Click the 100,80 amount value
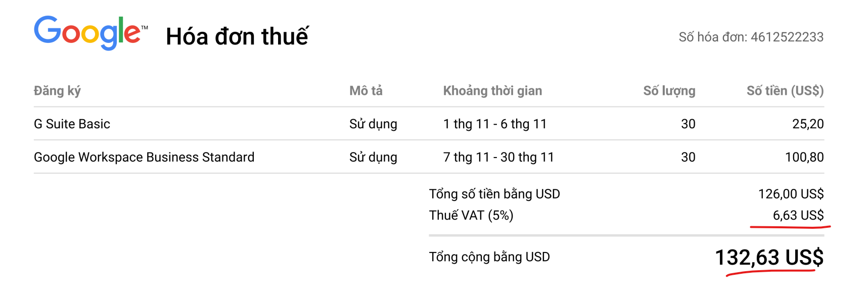This screenshot has height=298, width=868. coord(804,157)
